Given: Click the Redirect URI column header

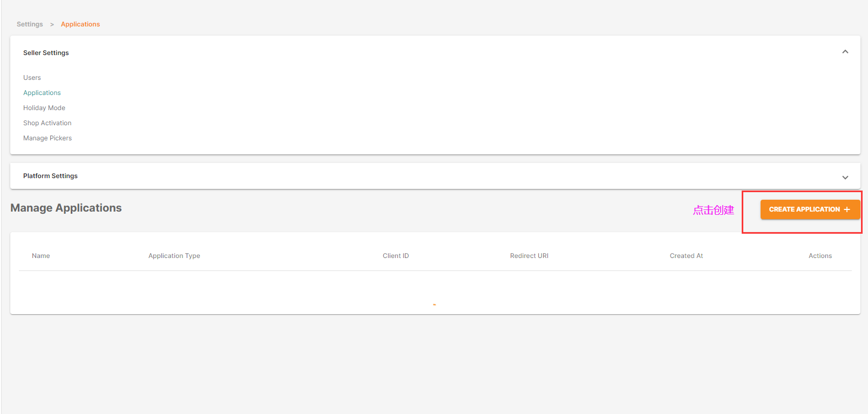Looking at the screenshot, I should click(x=529, y=256).
